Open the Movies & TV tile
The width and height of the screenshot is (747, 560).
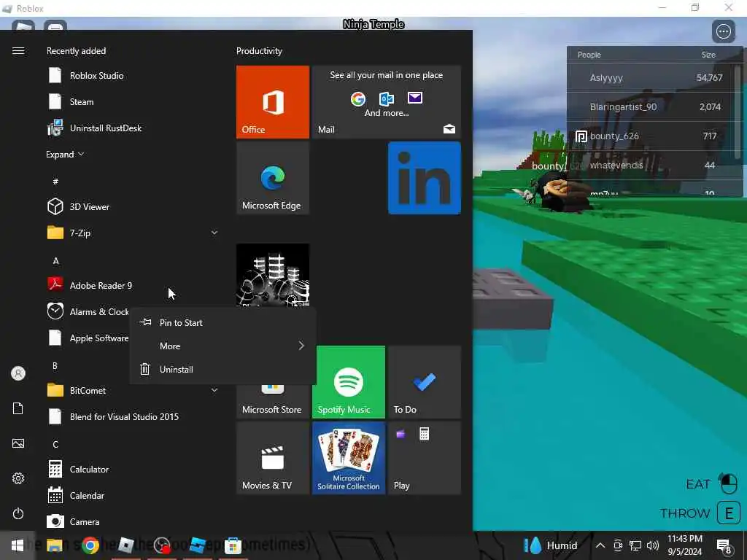pyautogui.click(x=273, y=458)
